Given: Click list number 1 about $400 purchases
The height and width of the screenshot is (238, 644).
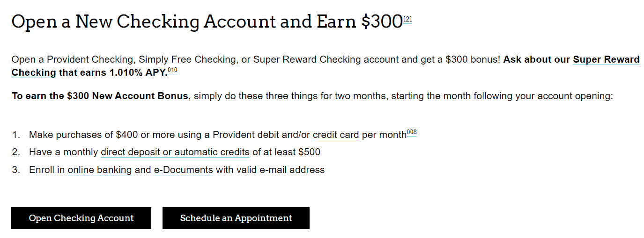Looking at the screenshot, I should pyautogui.click(x=16, y=135).
